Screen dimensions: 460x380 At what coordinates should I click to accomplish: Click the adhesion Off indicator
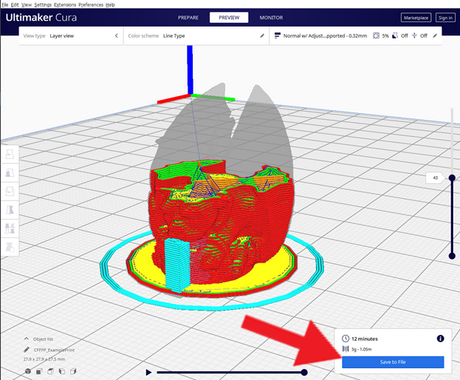point(419,36)
